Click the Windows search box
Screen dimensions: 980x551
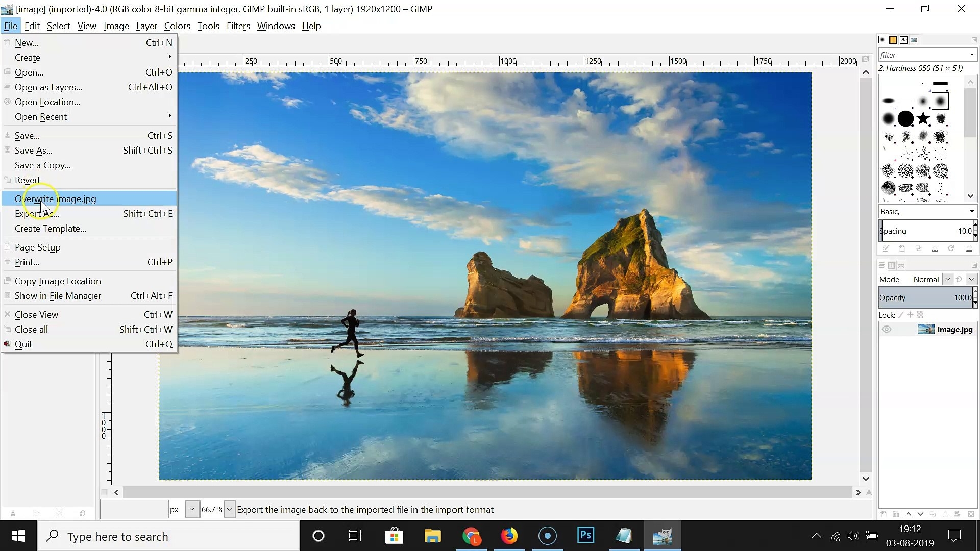(x=168, y=536)
